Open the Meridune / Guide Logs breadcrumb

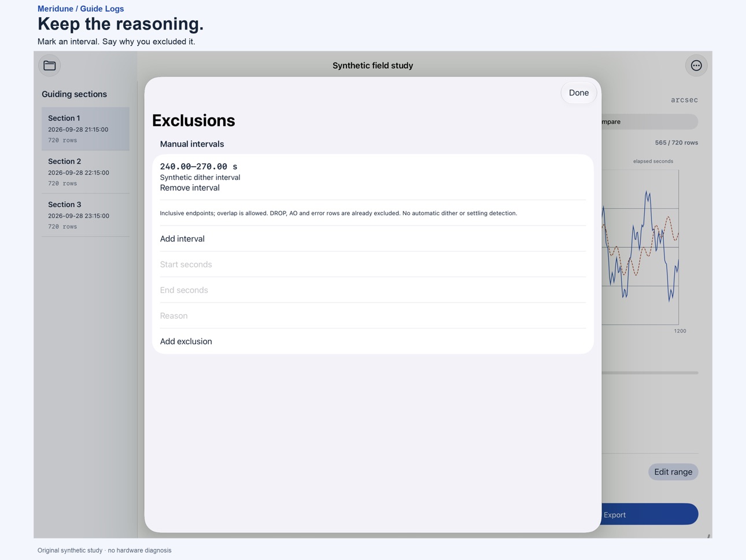coord(80,9)
